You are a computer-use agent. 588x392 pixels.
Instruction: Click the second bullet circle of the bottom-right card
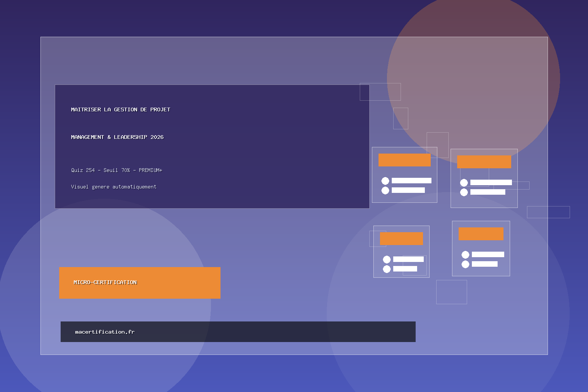[465, 263]
